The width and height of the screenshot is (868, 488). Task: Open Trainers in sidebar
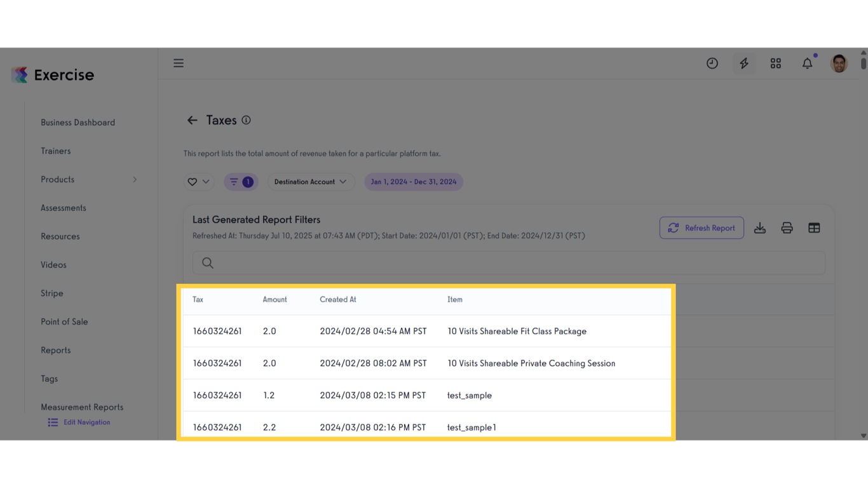tap(56, 151)
